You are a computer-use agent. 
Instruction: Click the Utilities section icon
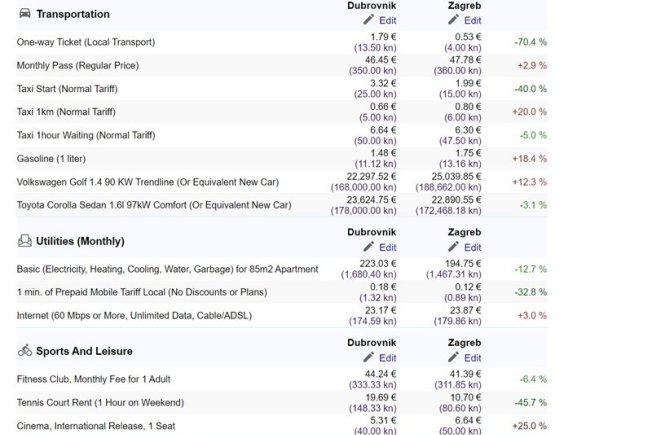click(x=25, y=241)
